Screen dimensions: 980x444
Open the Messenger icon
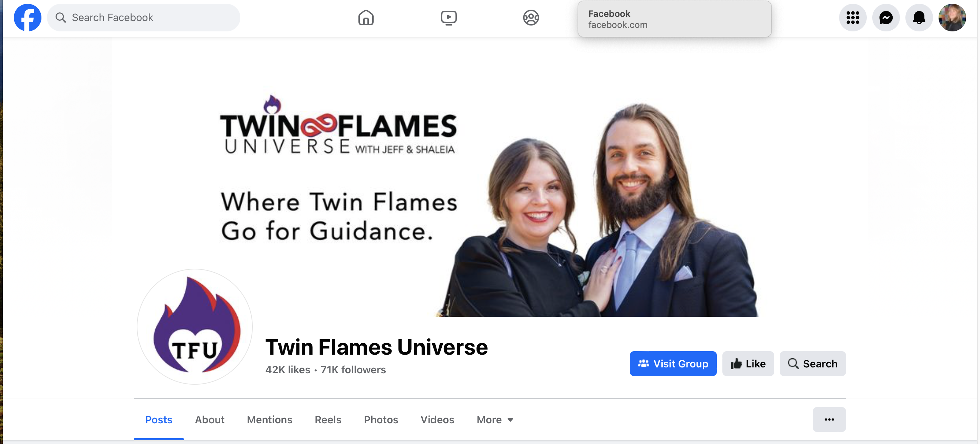click(x=886, y=18)
